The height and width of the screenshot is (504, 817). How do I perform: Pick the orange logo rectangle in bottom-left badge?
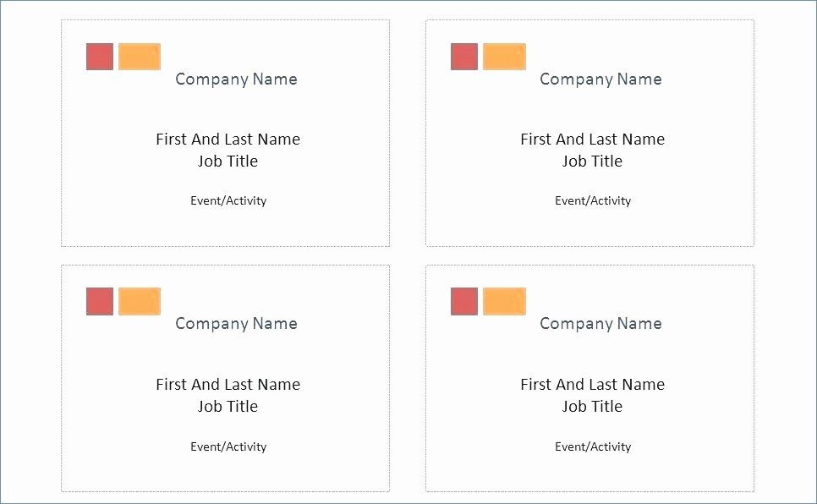[139, 301]
